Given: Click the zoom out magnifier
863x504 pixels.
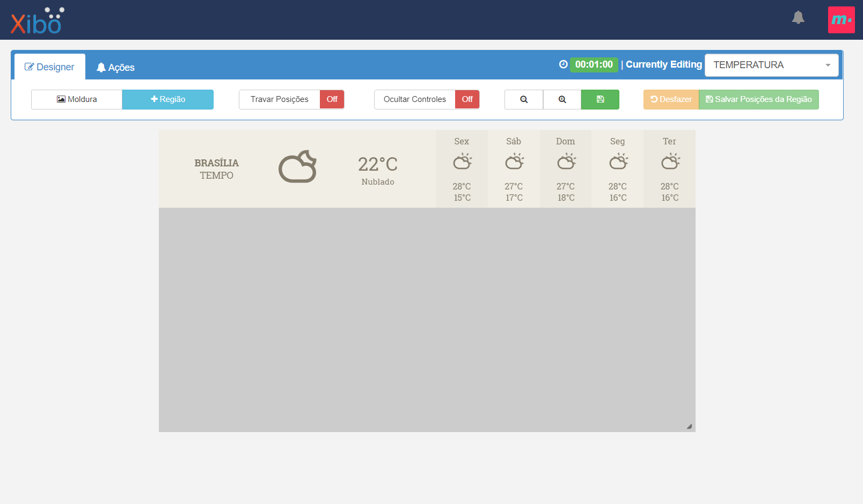Looking at the screenshot, I should (524, 99).
